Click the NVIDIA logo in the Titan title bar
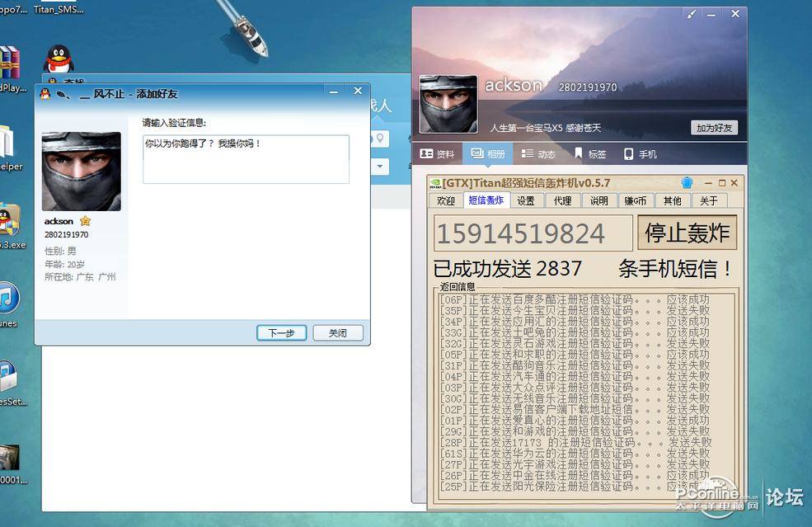The image size is (812, 527). pos(435,183)
